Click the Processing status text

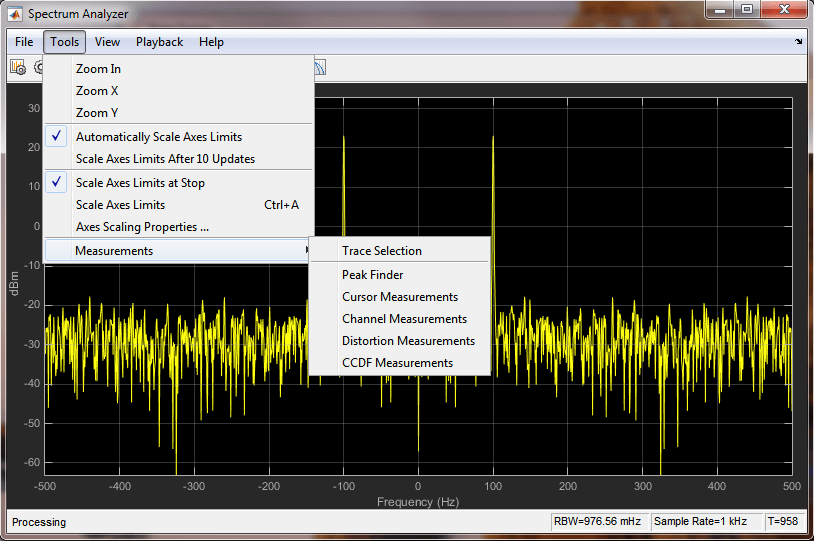pyautogui.click(x=39, y=522)
